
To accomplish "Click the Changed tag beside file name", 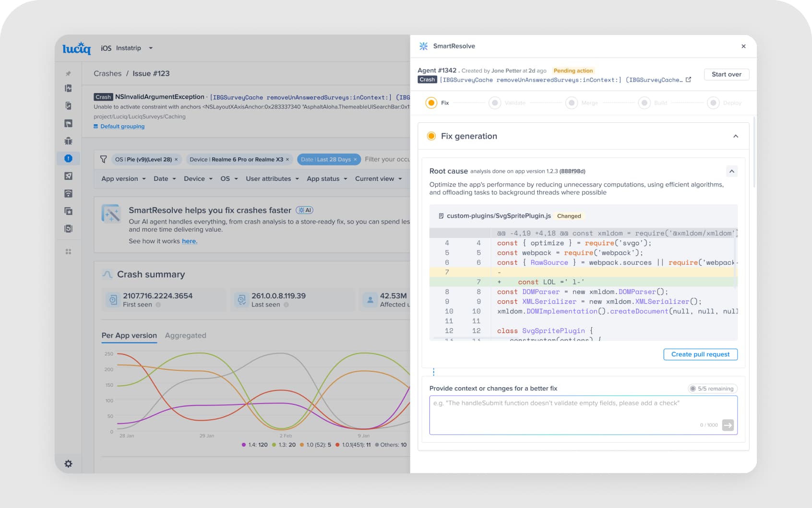I will [x=569, y=216].
